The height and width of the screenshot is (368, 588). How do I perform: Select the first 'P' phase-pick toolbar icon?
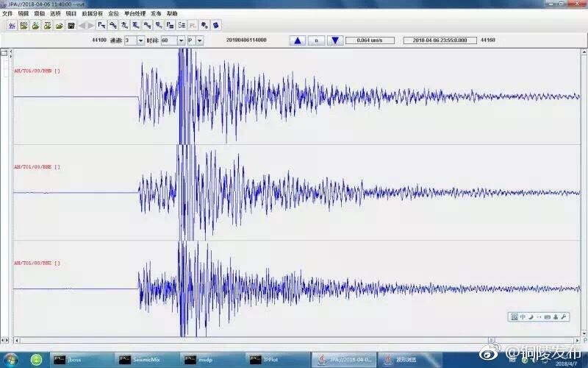101,25
